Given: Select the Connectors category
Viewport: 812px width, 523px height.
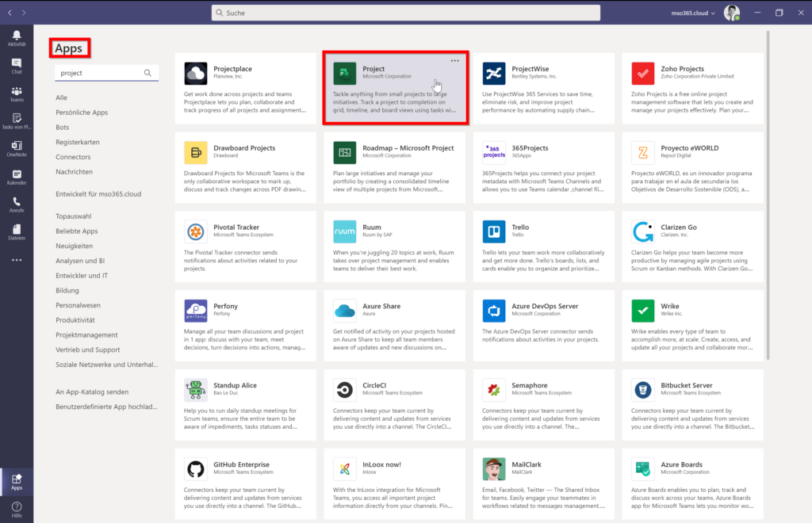Looking at the screenshot, I should click(x=73, y=157).
